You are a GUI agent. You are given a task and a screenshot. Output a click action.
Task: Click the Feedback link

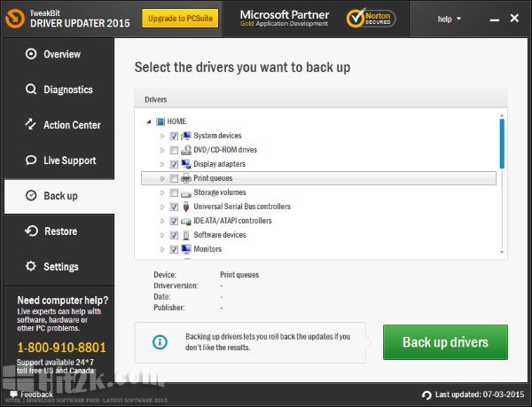36,395
